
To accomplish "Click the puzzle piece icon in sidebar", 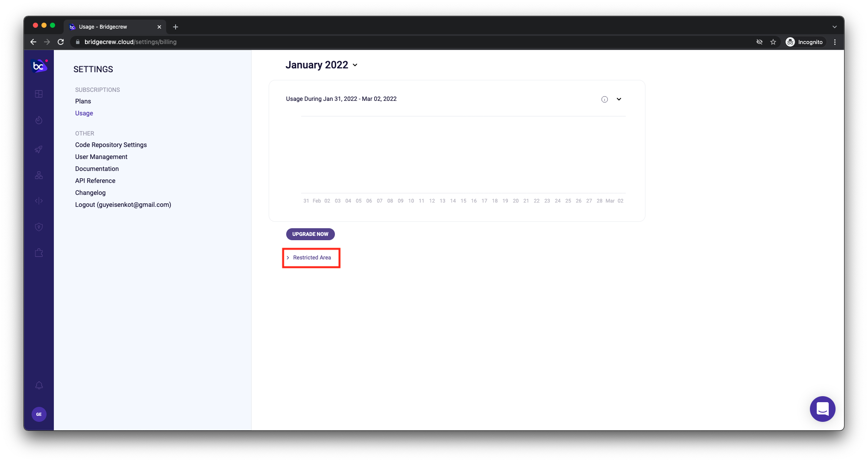I will pos(39,253).
